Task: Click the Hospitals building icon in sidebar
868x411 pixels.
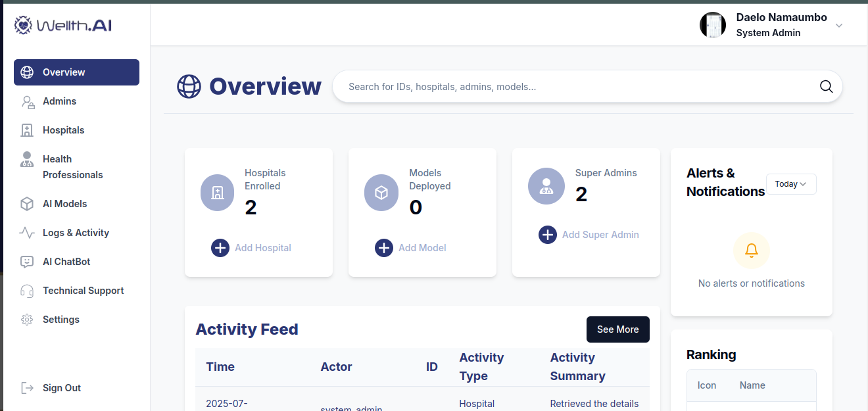Action: coord(27,130)
